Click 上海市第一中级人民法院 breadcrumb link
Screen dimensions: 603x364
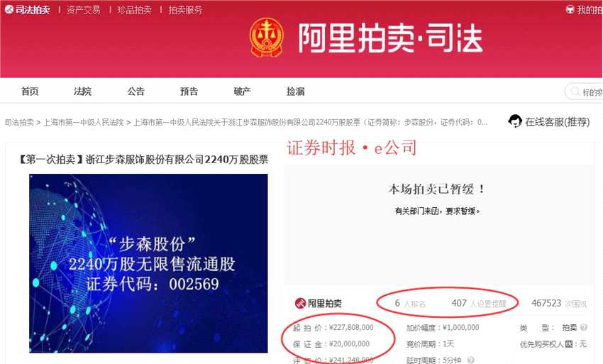[84, 122]
